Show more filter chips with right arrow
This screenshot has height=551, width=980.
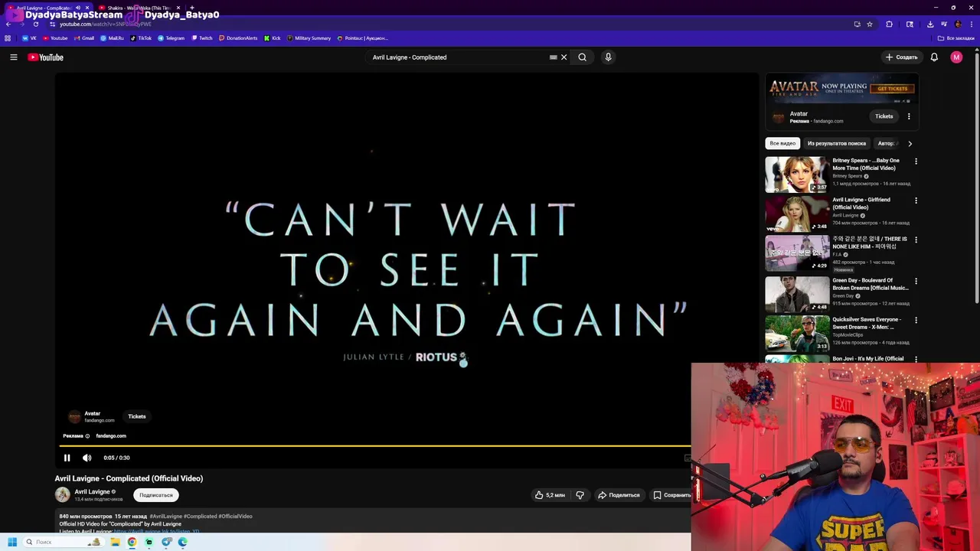pyautogui.click(x=910, y=143)
